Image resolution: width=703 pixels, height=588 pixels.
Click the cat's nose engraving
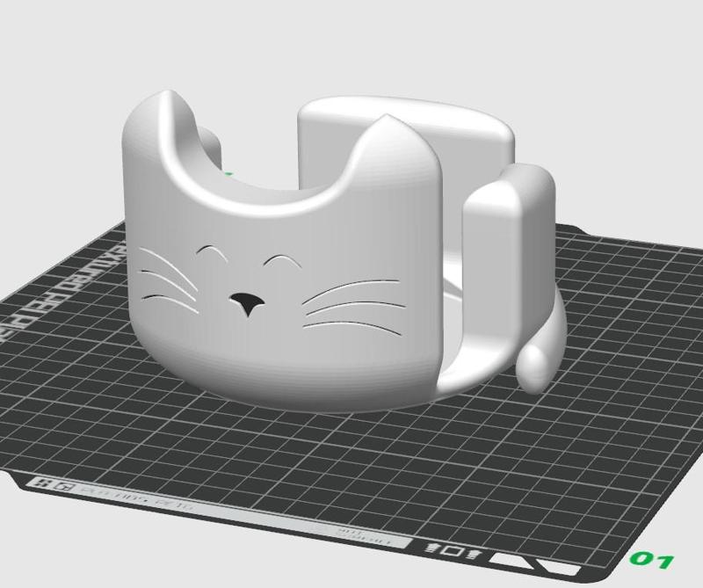[x=248, y=303]
